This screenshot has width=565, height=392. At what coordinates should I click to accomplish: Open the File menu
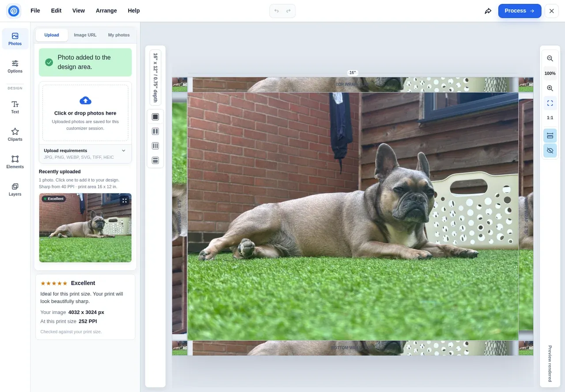pos(35,11)
